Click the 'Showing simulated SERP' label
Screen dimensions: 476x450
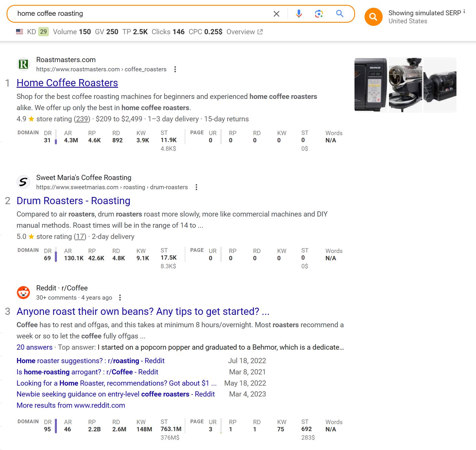(425, 13)
